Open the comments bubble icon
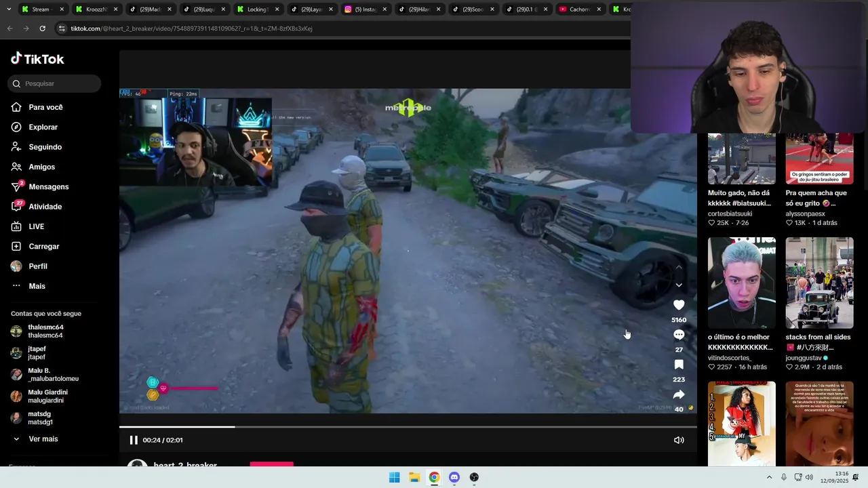The height and width of the screenshot is (488, 868). click(679, 335)
